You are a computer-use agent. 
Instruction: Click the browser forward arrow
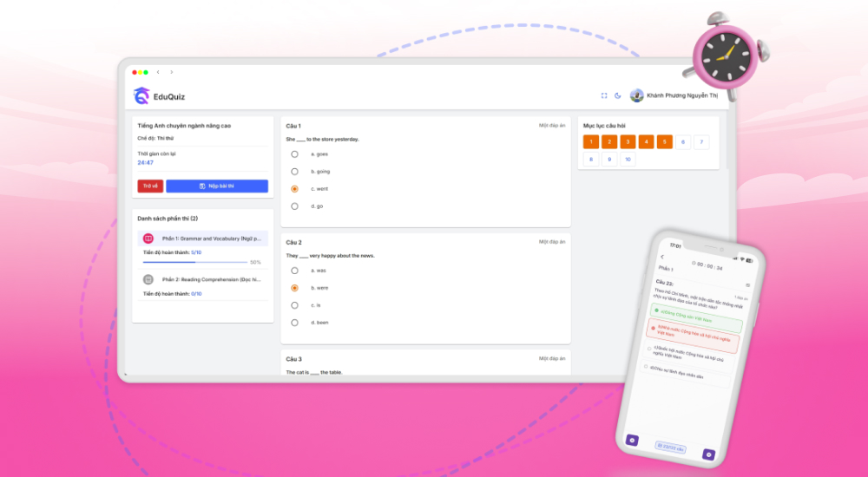tap(171, 72)
